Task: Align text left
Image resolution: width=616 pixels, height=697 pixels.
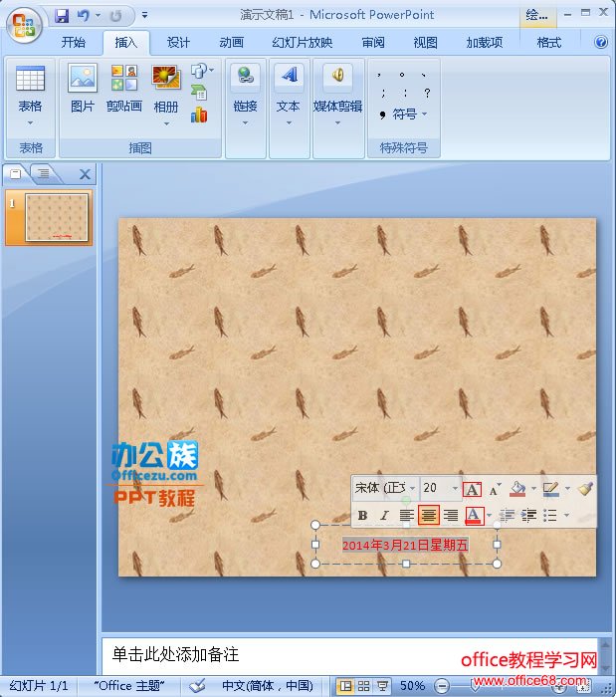Action: pyautogui.click(x=406, y=516)
